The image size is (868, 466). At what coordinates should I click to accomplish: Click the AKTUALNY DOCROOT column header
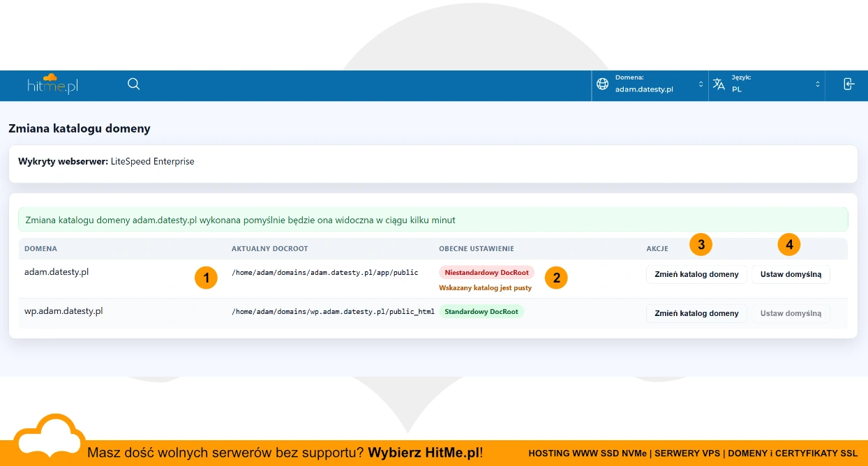point(269,248)
